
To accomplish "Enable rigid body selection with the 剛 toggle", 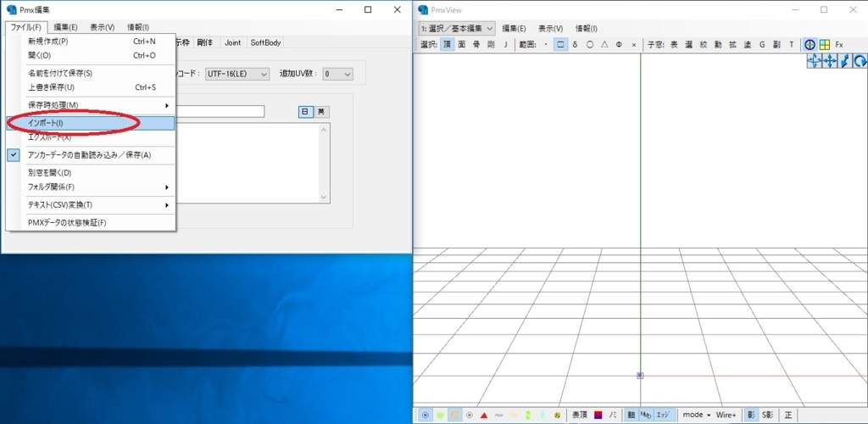I will tap(491, 45).
